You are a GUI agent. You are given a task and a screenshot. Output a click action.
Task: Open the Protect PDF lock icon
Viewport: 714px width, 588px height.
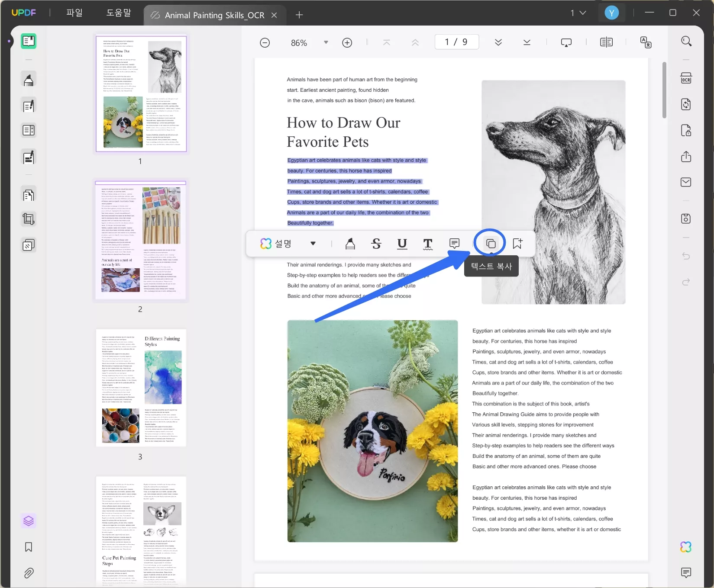pos(686,130)
